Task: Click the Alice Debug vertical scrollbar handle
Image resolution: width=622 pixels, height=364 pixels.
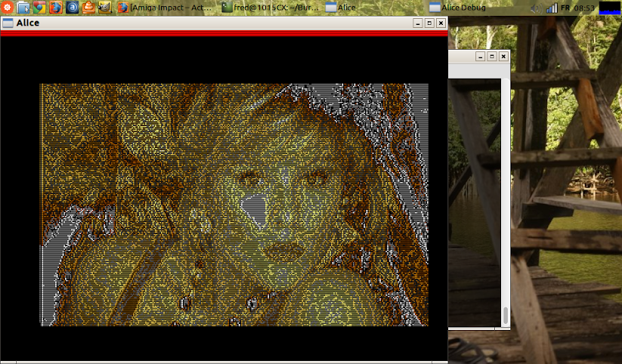Action: [x=506, y=315]
